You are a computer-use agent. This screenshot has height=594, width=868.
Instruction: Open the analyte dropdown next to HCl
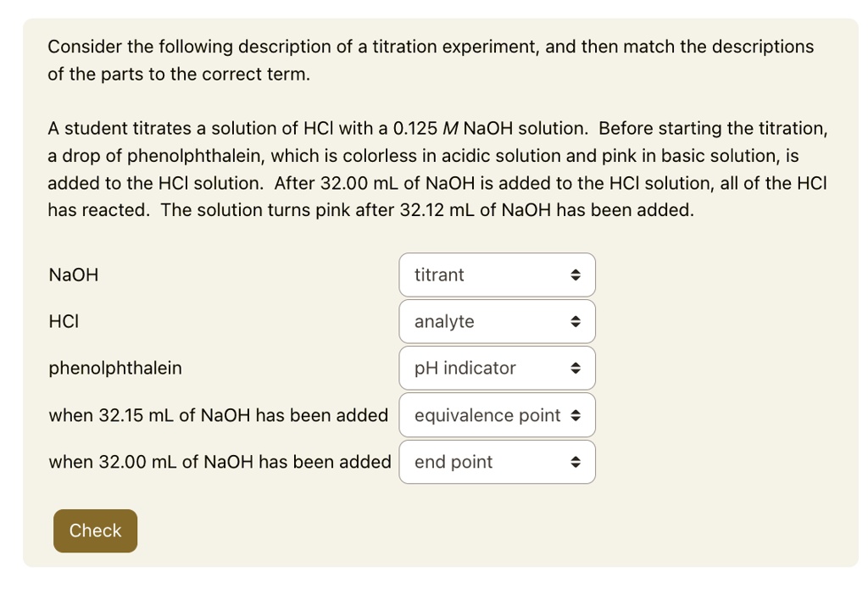click(497, 321)
